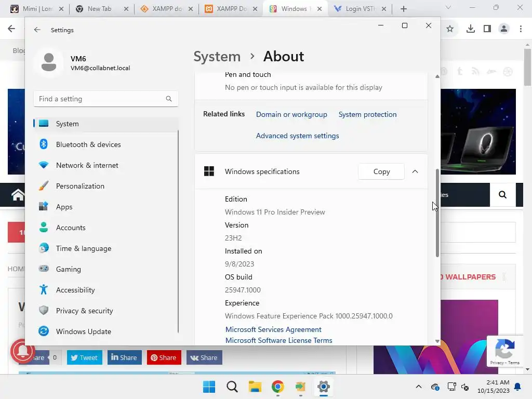
Task: Click the browser back arrow
Action: pyautogui.click(x=11, y=29)
